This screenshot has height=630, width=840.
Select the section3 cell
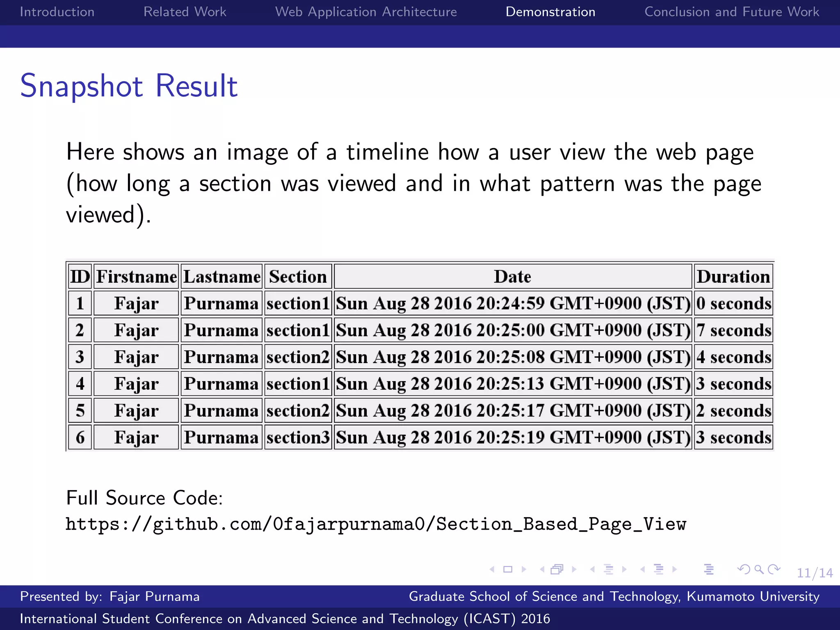point(298,437)
